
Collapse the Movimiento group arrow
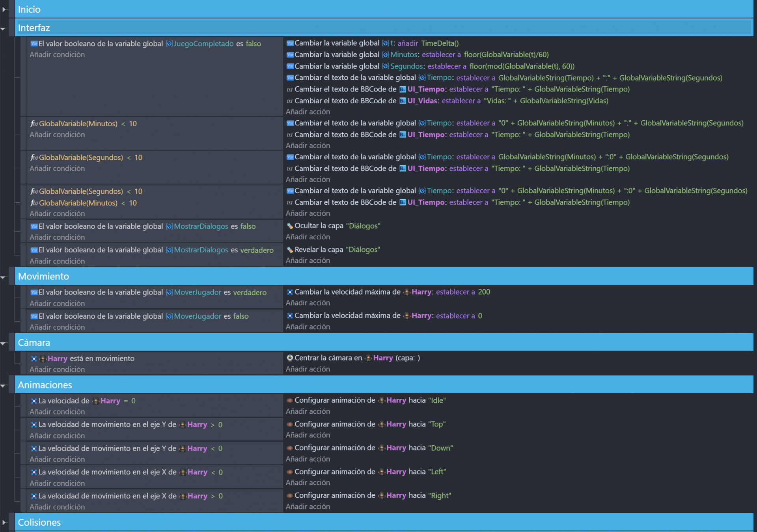[x=3, y=278]
